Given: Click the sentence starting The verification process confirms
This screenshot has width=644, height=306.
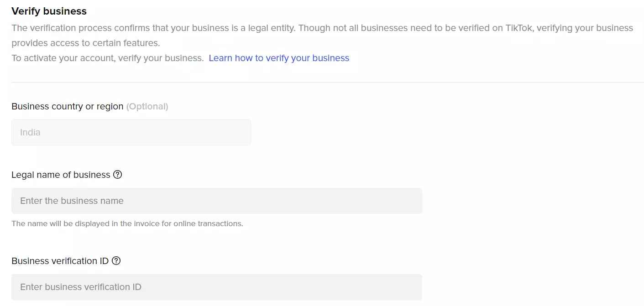Looking at the screenshot, I should (x=153, y=28).
